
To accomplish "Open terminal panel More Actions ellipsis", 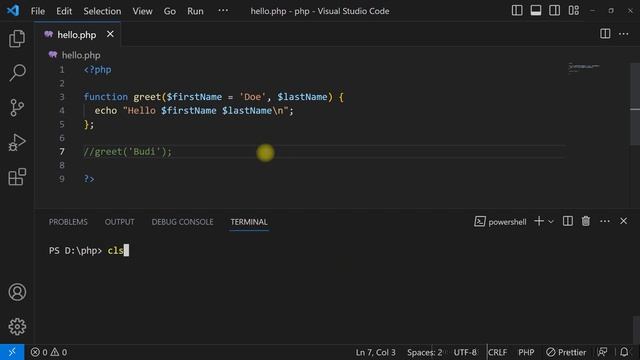I will (x=605, y=221).
